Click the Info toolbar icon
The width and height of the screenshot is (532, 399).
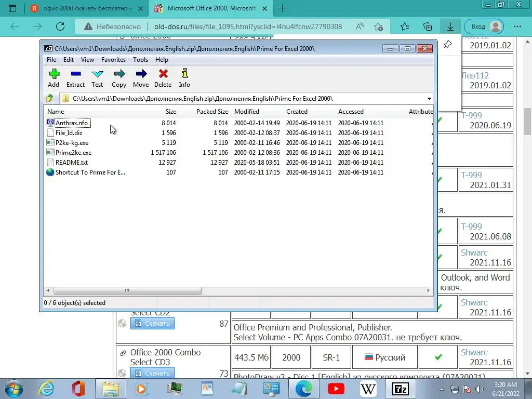[x=184, y=78]
